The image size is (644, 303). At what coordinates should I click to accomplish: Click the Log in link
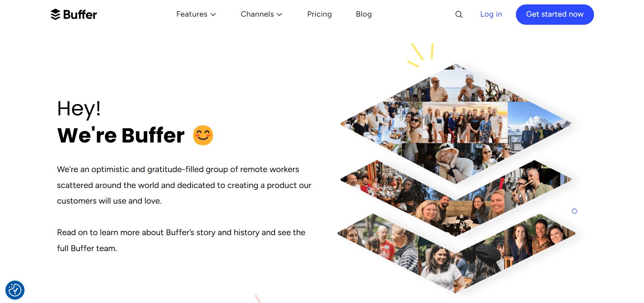491,14
